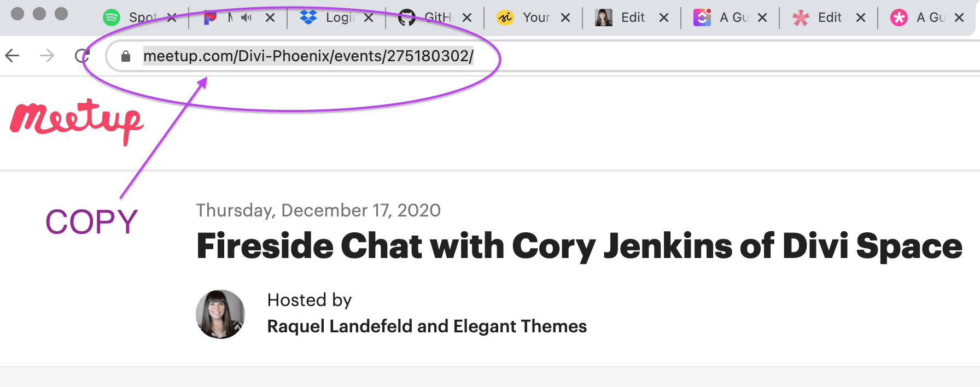Mute the audio-playing tab speaker icon
This screenshot has height=387, width=980.
point(247,17)
